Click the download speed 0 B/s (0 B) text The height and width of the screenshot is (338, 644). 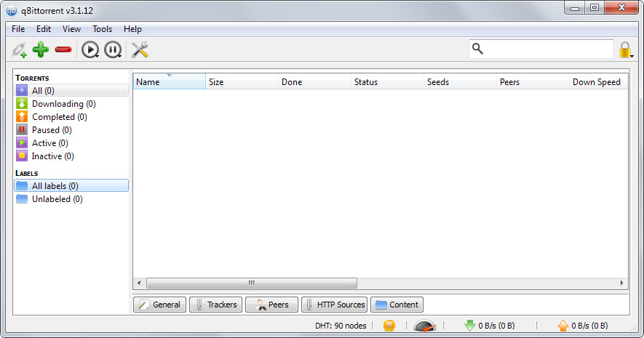click(496, 326)
